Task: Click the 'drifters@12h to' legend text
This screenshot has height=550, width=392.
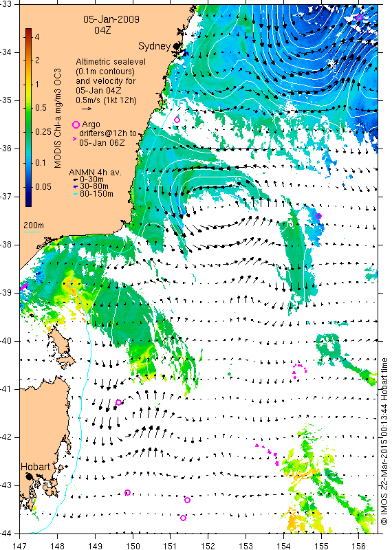Action: (108, 133)
